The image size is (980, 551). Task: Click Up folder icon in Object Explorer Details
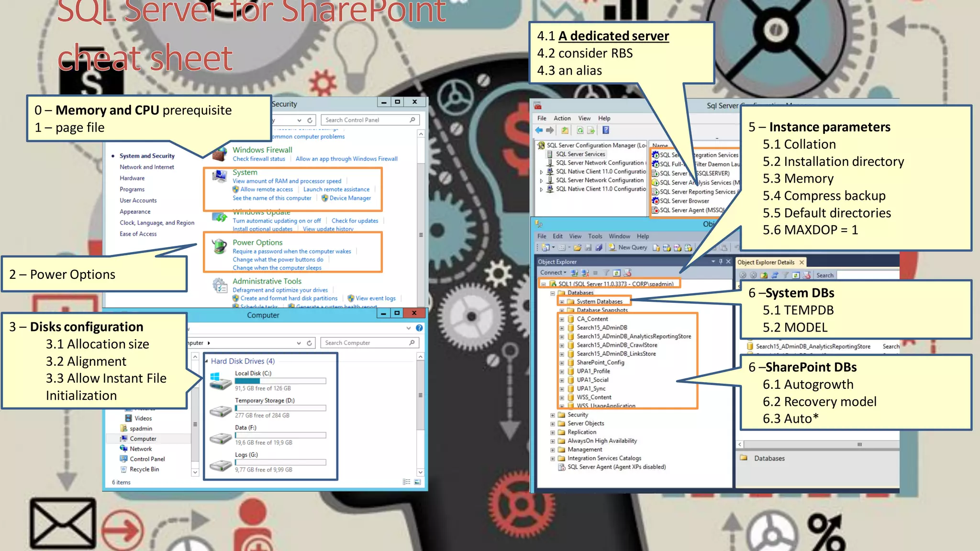click(764, 275)
